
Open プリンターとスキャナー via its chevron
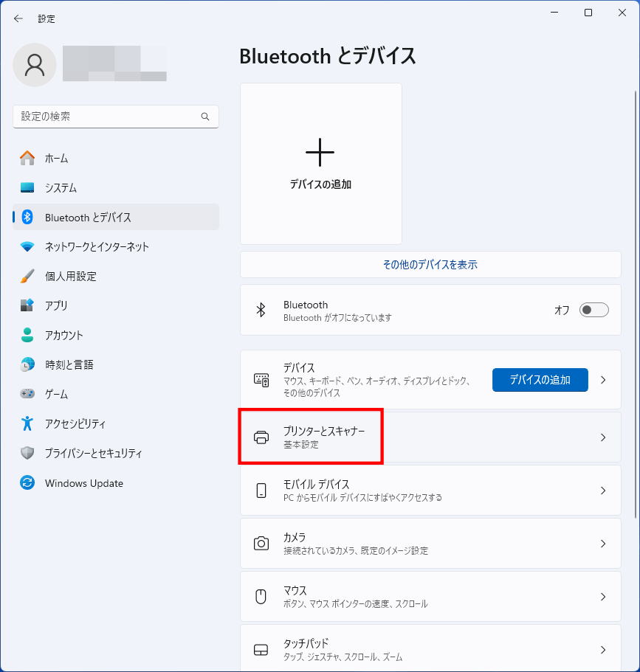click(603, 437)
